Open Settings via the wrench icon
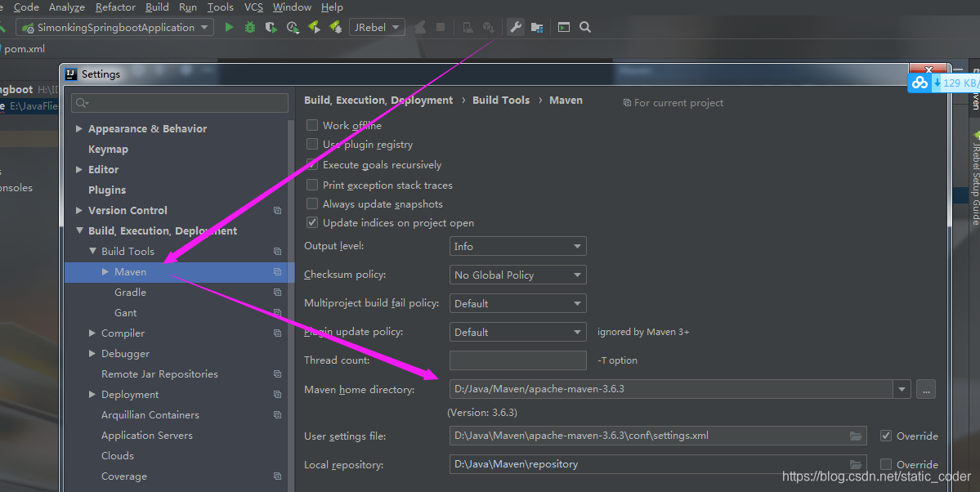This screenshot has height=492, width=980. click(516, 27)
